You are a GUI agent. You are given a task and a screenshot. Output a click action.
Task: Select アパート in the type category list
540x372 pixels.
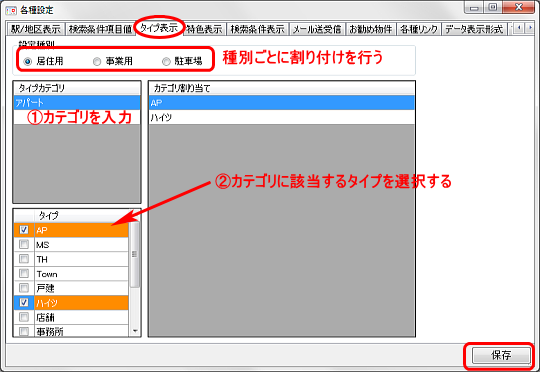pyautogui.click(x=77, y=103)
